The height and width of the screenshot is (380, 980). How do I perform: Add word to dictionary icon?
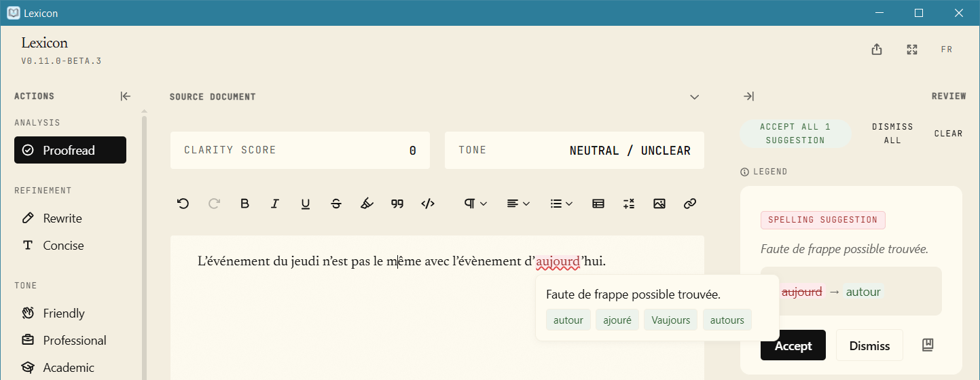pos(928,345)
